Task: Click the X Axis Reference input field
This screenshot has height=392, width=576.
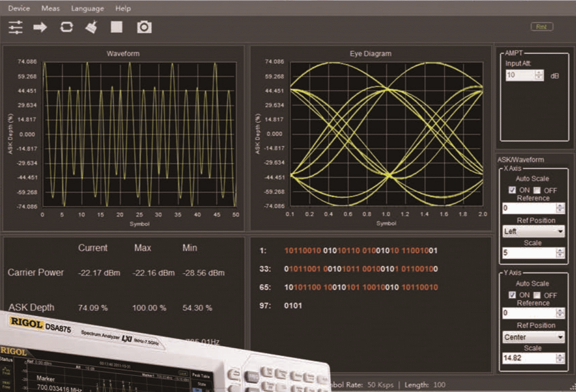Action: [x=529, y=208]
